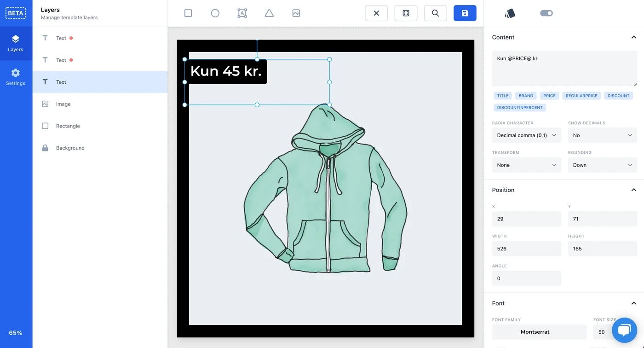This screenshot has height=348, width=644.
Task: Select the locked Background layer
Action: point(100,148)
